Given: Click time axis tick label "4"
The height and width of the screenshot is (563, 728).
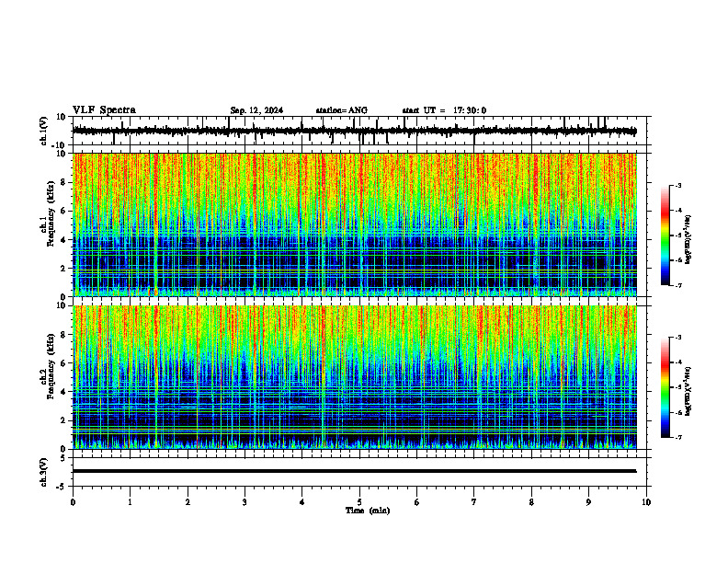Looking at the screenshot, I should 302,502.
